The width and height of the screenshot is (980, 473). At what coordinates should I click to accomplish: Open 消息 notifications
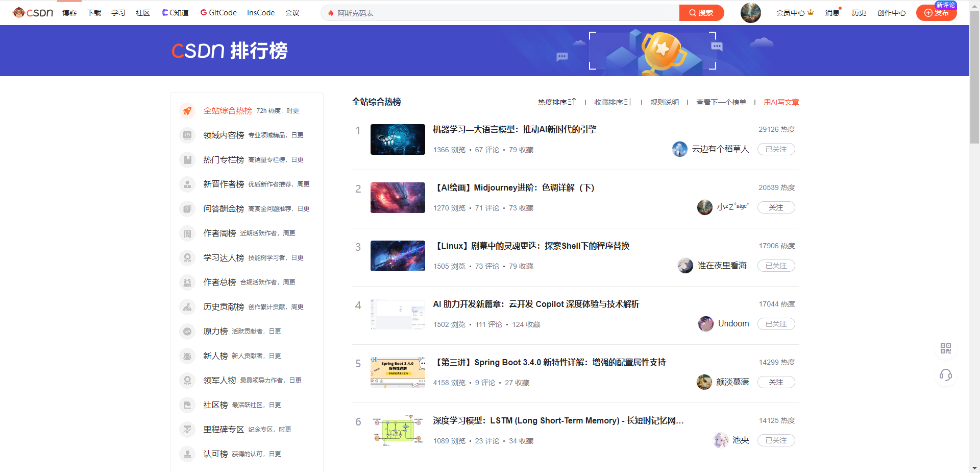832,13
